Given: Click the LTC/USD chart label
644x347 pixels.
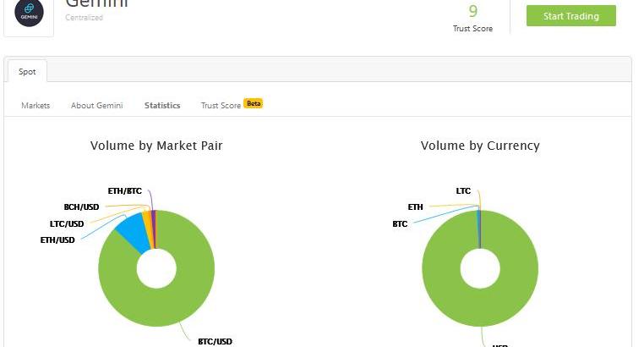Looking at the screenshot, I should pyautogui.click(x=67, y=224).
